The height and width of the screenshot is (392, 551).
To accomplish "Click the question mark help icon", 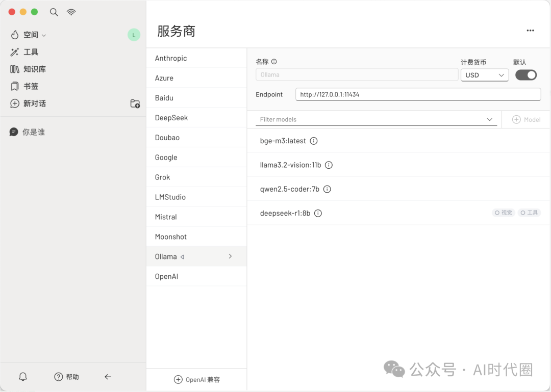I will coord(58,377).
